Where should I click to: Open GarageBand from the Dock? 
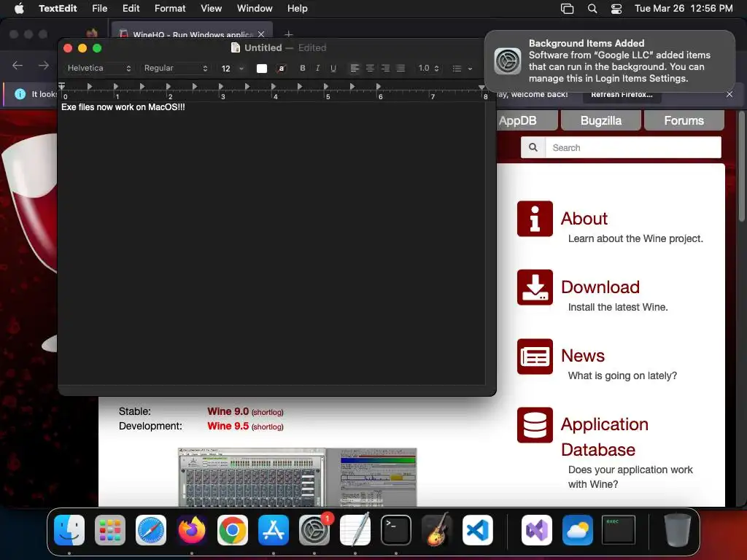pos(437,530)
